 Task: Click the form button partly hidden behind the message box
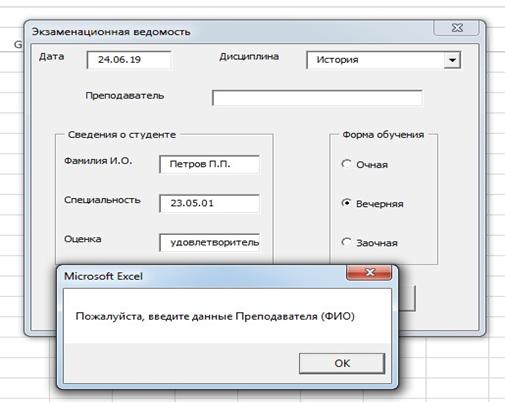click(x=407, y=298)
